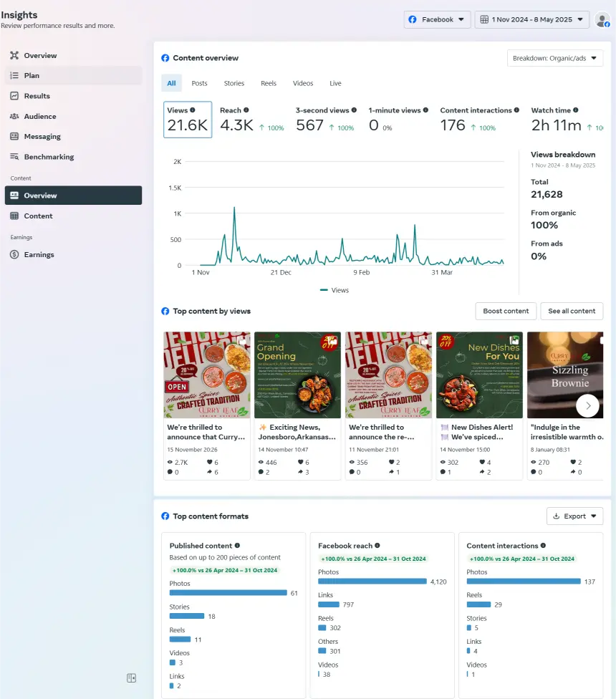Click the info icon beside Reach
Image resolution: width=616 pixels, height=699 pixels.
point(246,110)
